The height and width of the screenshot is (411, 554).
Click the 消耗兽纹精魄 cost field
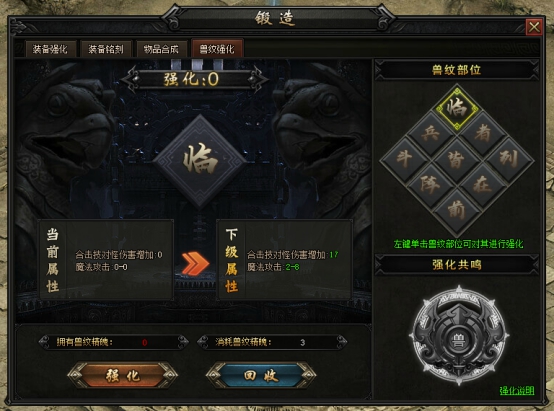272,342
